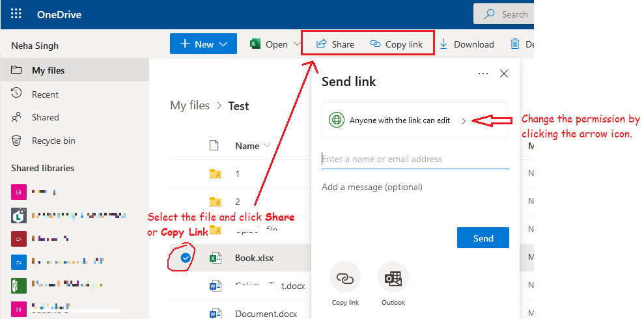This screenshot has height=319, width=644.
Task: Click Copy link in the toolbar
Action: pos(397,44)
